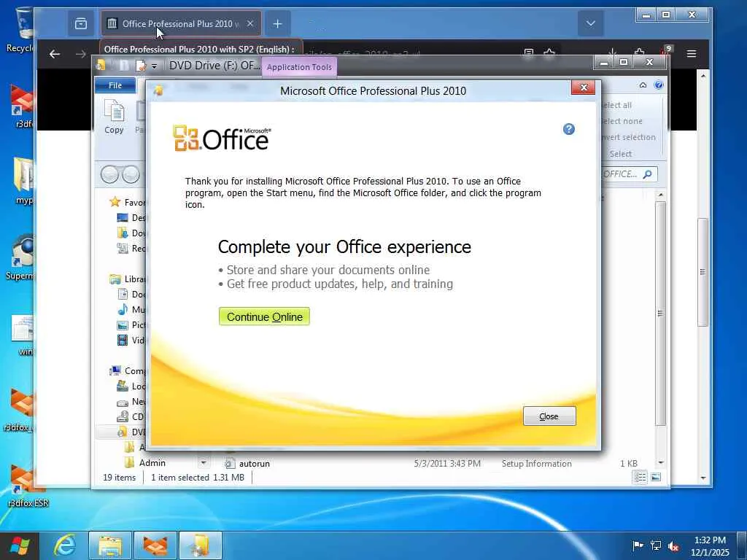The width and height of the screenshot is (747, 560).
Task: Click browser Back arrow button
Action: pos(55,54)
